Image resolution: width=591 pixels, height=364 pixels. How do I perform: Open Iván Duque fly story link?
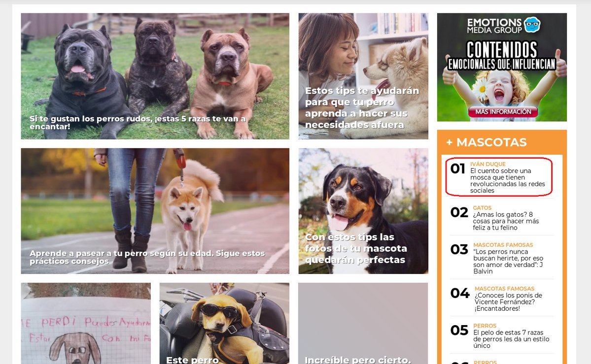coord(508,180)
